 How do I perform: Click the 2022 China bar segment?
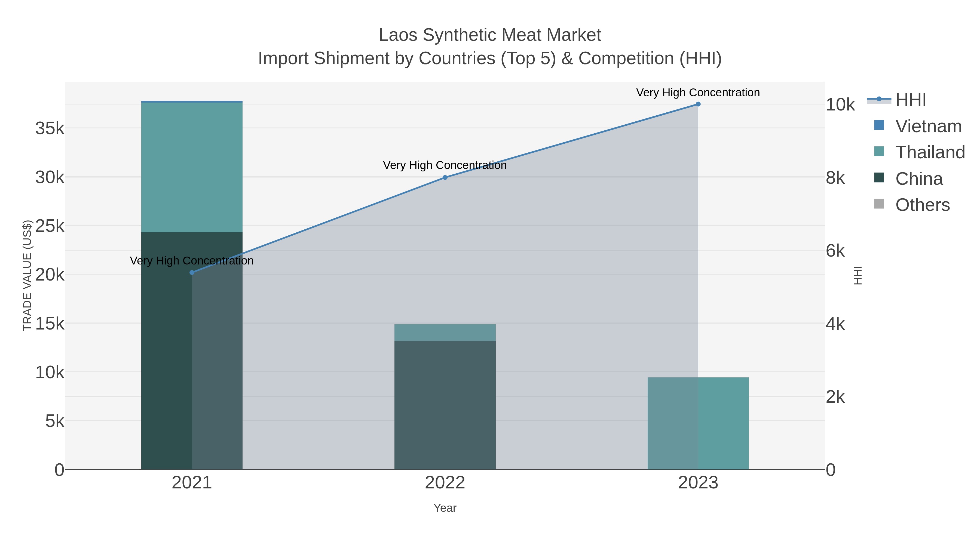(445, 405)
